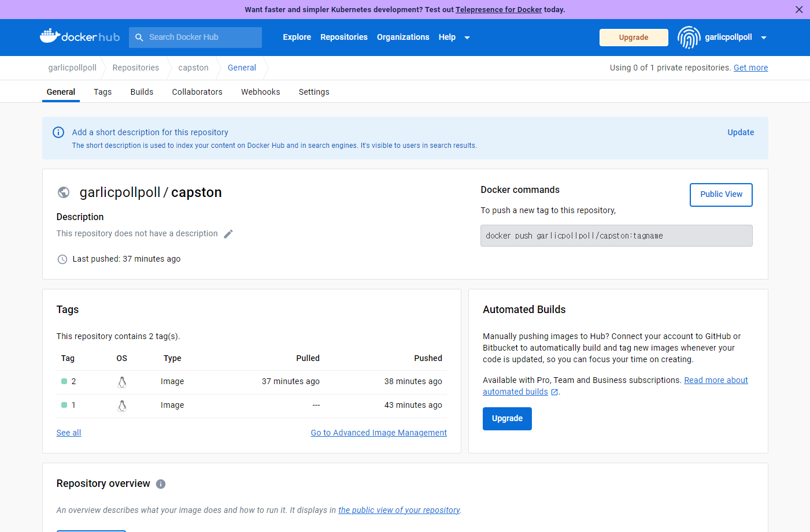
Task: Switch to the Webhooks tab
Action: [x=261, y=92]
